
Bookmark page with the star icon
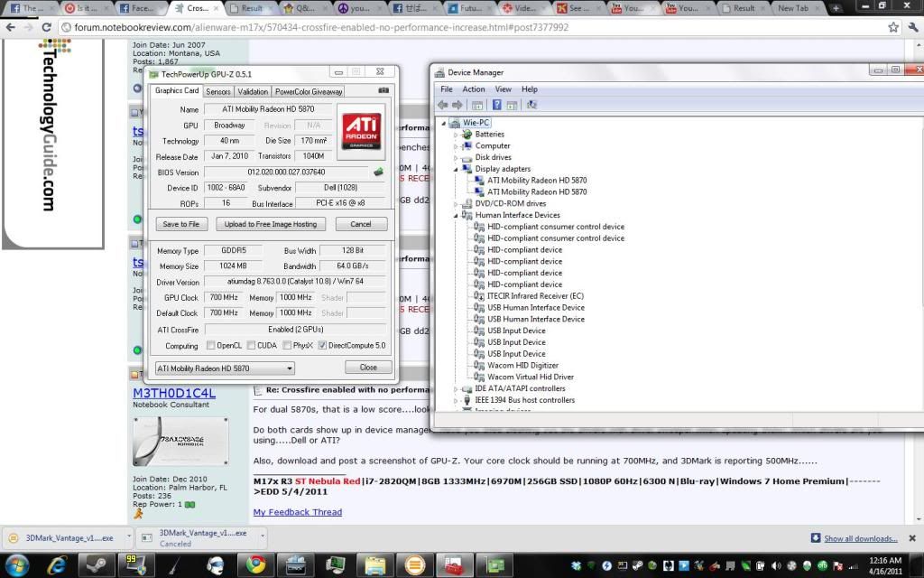[x=893, y=27]
